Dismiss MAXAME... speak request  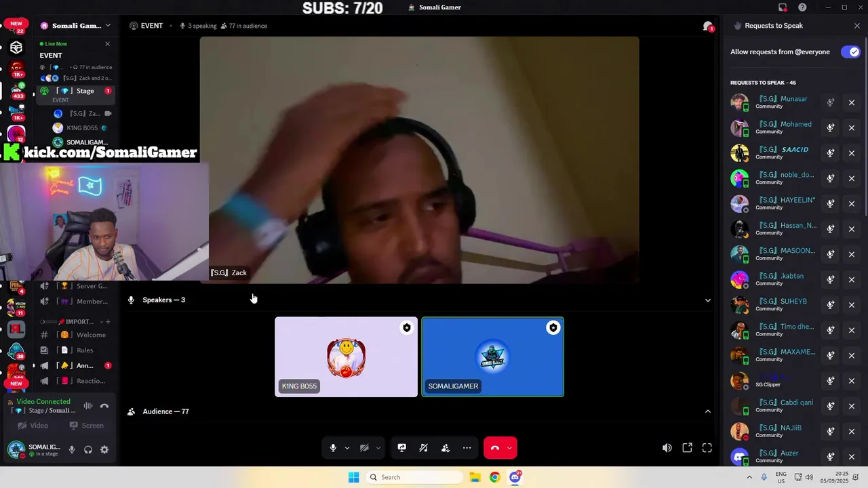coord(852,355)
